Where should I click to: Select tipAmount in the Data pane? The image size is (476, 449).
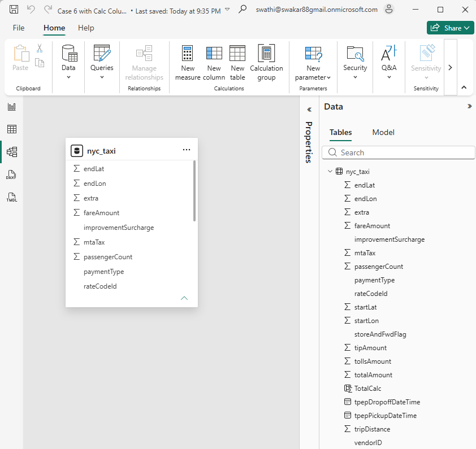pos(370,348)
